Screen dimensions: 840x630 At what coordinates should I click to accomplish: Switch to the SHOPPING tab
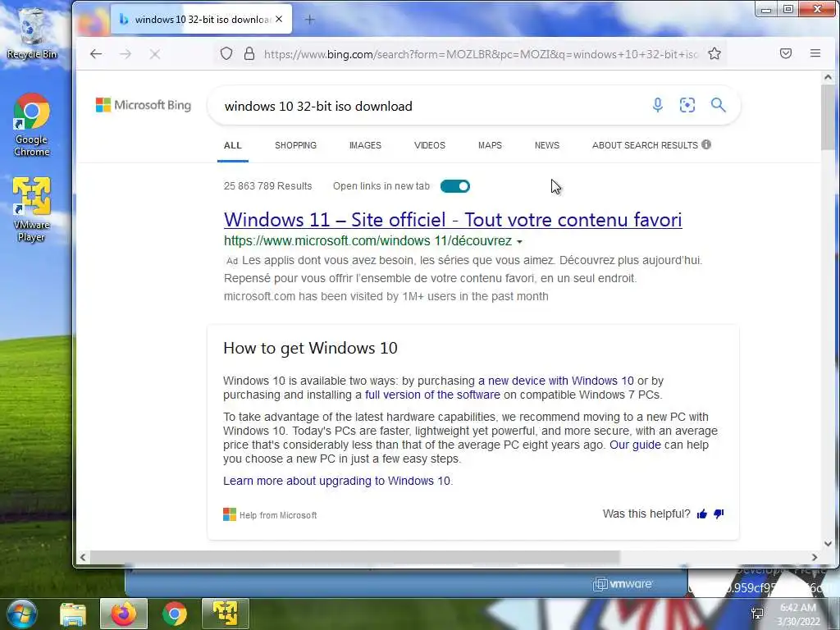coord(295,145)
